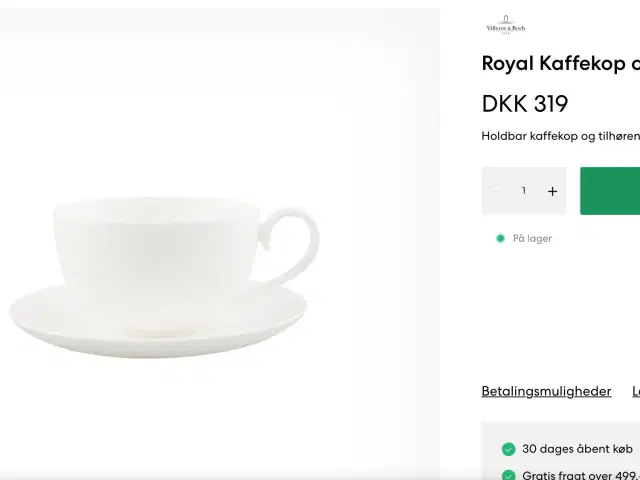This screenshot has height=480, width=640.
Task: Click the quantity input field
Action: [523, 191]
